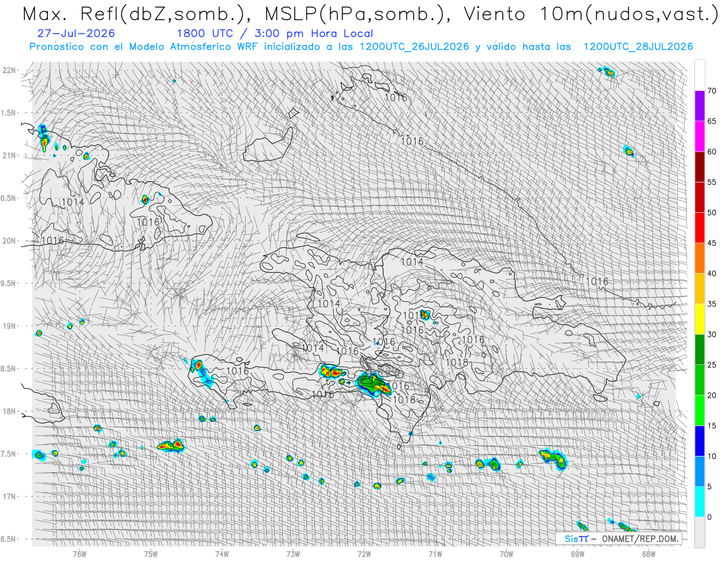
Task: Pick the magenta 60–65 dBZ colorbar segment
Action: click(699, 136)
